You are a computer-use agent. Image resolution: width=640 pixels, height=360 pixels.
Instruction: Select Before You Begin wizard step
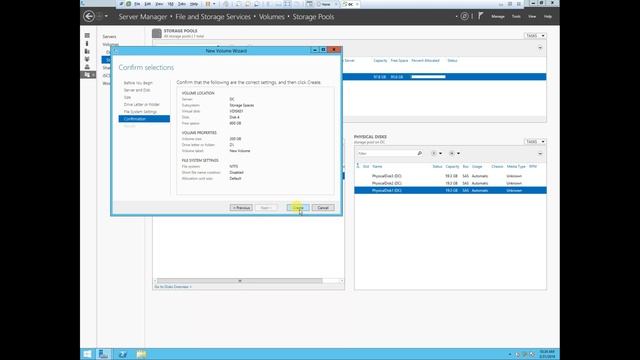[138, 83]
